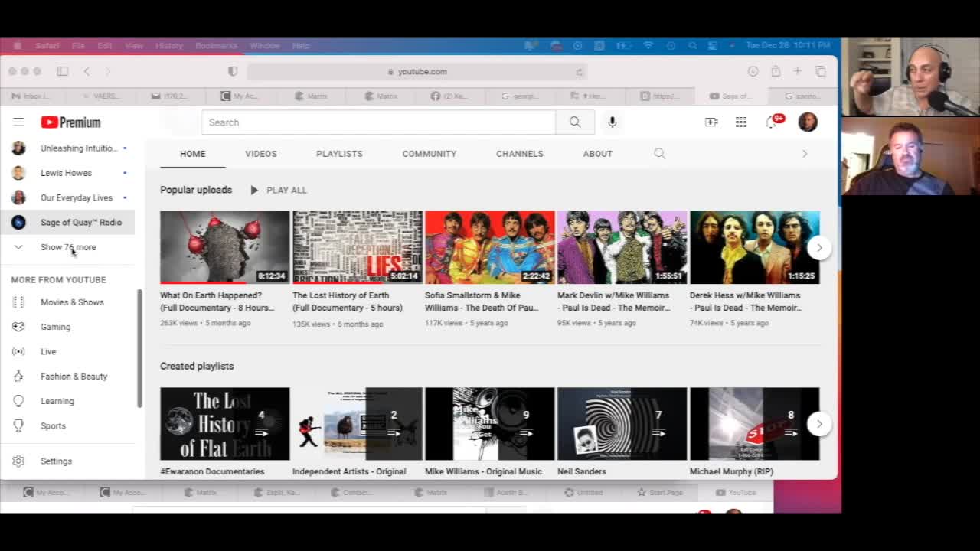Viewport: 980px width, 551px height.
Task: Open the YouTube apps grid icon
Action: [741, 122]
